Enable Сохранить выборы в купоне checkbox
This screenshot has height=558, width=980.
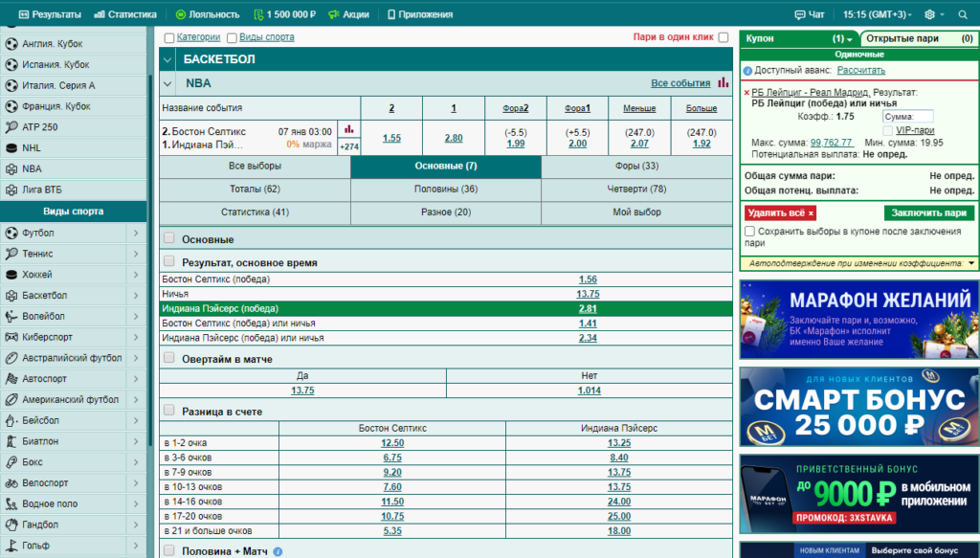(x=749, y=232)
